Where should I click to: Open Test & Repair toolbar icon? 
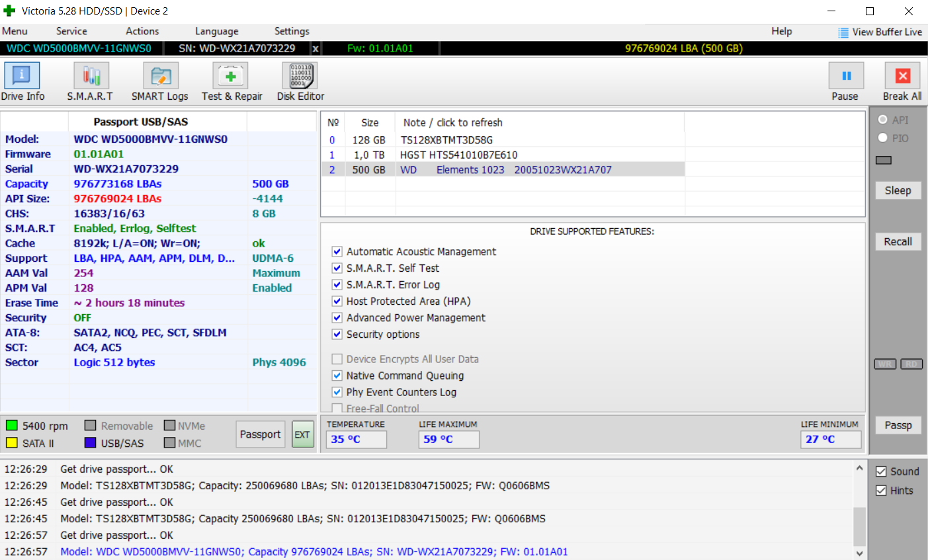point(230,75)
